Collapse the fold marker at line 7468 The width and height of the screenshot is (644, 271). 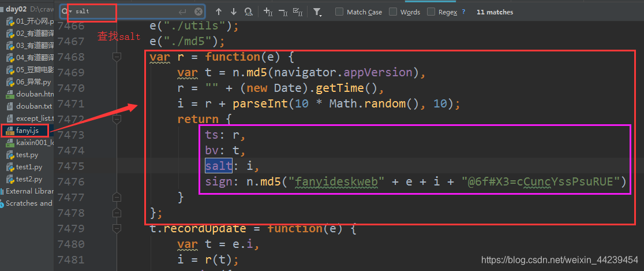click(117, 57)
